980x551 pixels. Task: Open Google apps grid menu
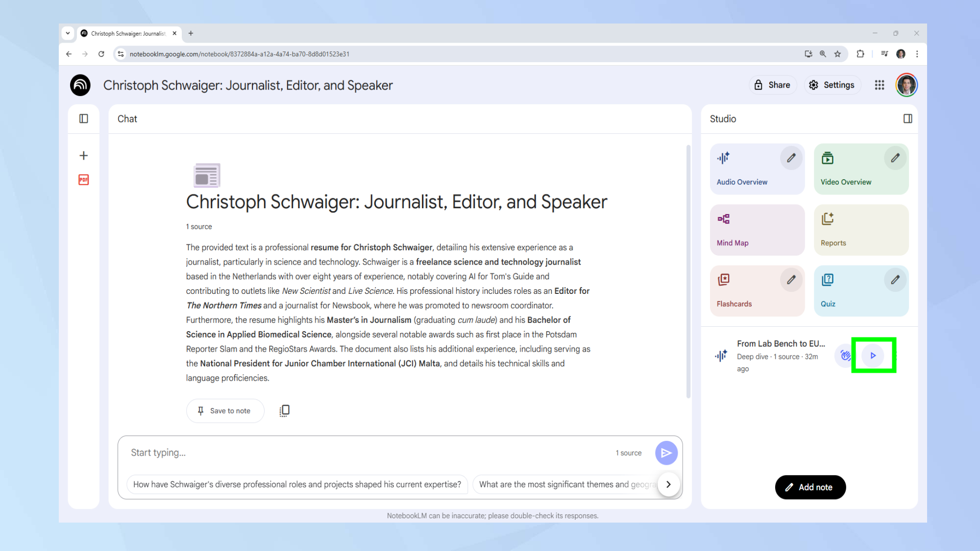879,85
